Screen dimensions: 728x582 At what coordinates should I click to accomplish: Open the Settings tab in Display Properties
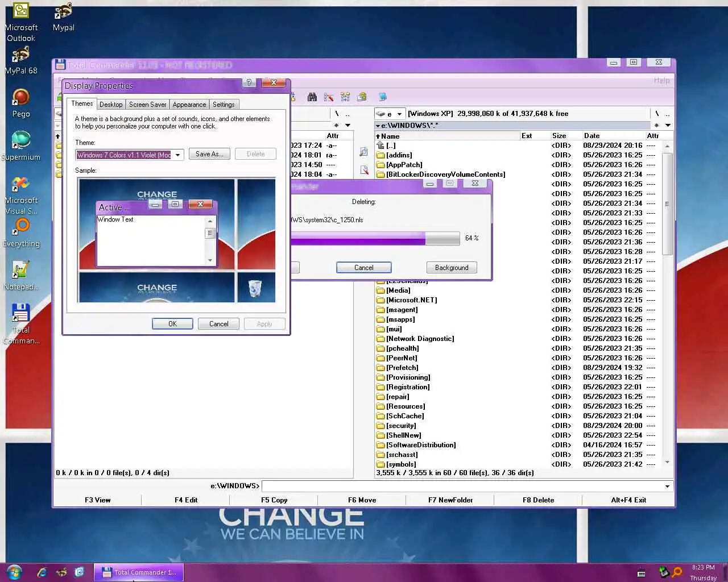224,105
